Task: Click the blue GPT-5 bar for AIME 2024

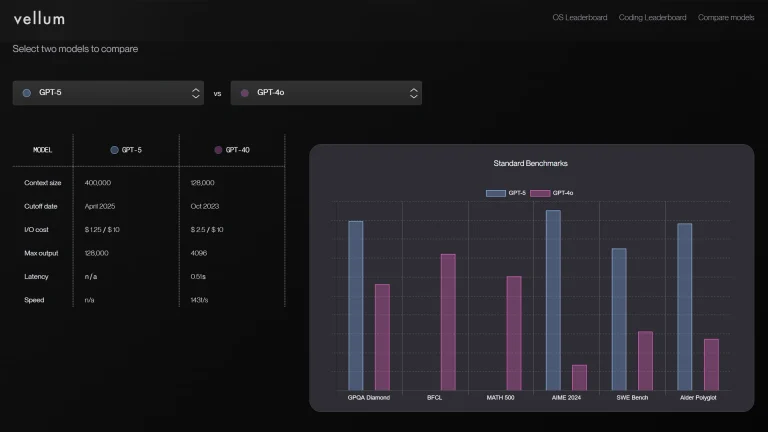Action: pos(553,300)
